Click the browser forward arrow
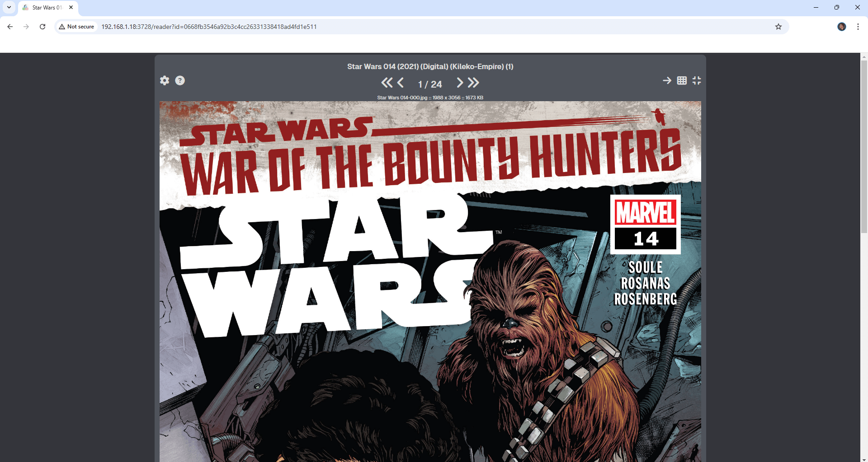This screenshot has width=868, height=462. tap(26, 27)
